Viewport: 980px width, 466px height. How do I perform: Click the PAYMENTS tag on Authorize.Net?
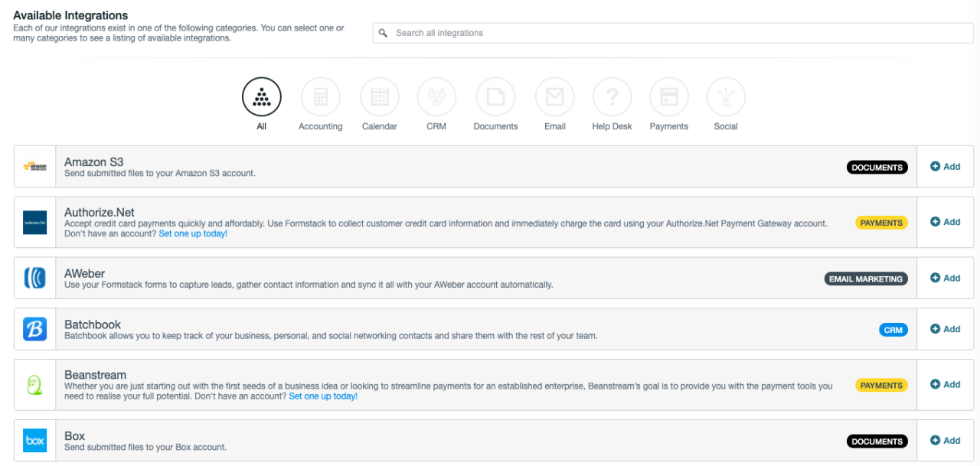click(881, 223)
